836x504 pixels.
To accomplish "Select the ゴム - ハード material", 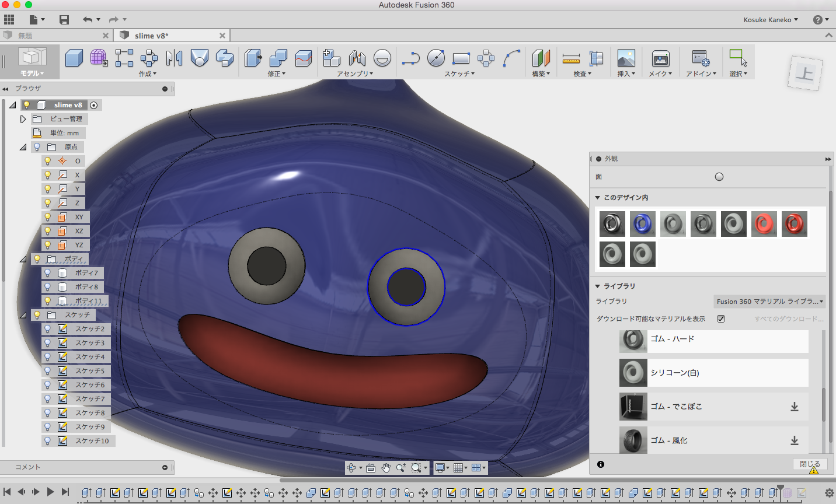I will tap(714, 341).
